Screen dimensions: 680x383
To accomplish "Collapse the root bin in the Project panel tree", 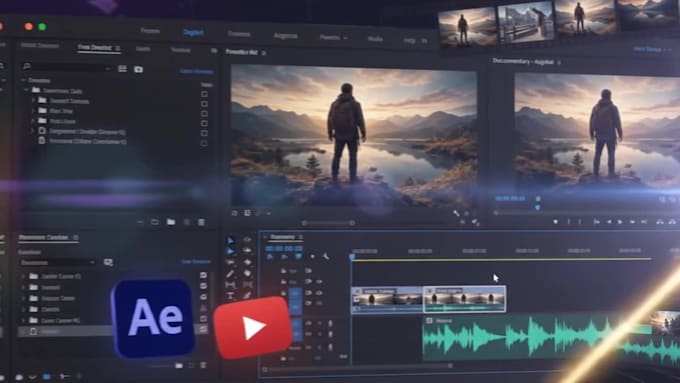I will click(23, 81).
